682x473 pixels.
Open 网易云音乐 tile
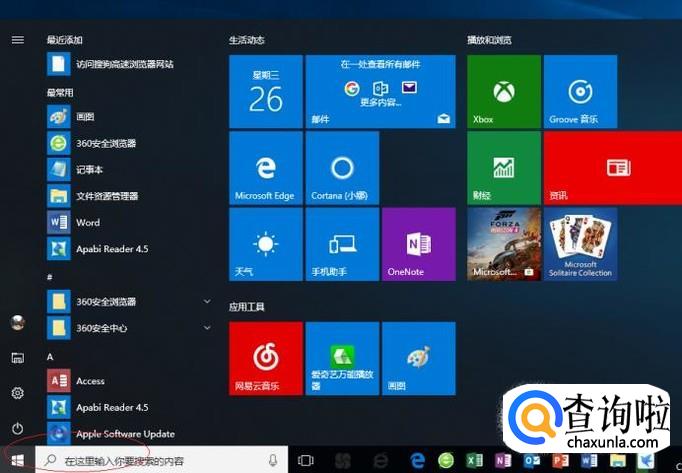click(266, 358)
